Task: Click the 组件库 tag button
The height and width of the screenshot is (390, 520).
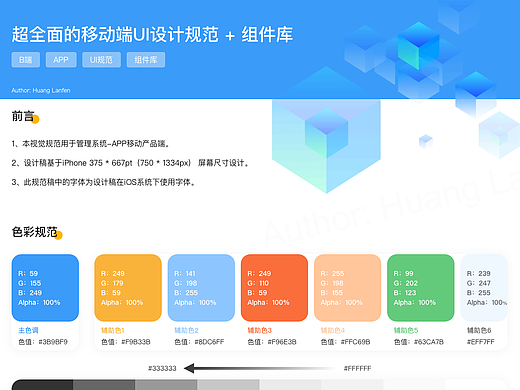Action: pos(146,60)
